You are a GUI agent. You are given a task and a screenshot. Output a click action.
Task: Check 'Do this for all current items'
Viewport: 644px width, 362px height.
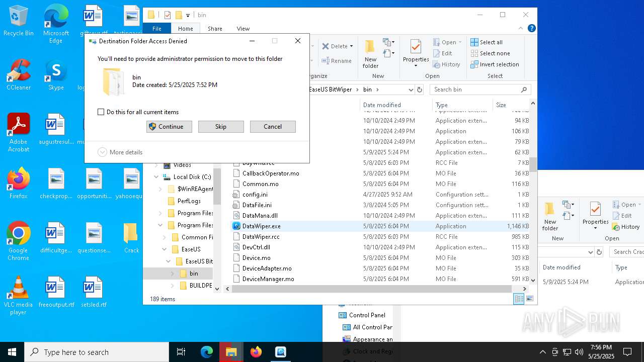click(101, 112)
